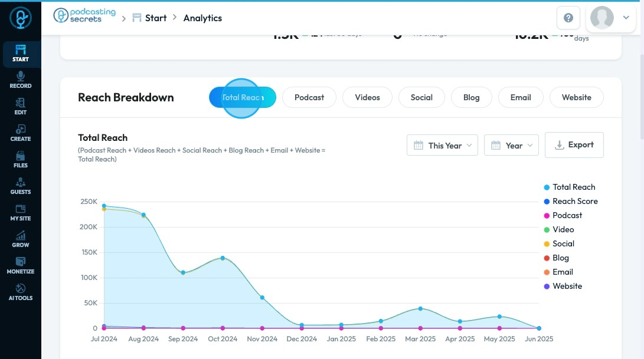This screenshot has width=644, height=359.
Task: Open help via the question mark icon
Action: pyautogui.click(x=568, y=18)
